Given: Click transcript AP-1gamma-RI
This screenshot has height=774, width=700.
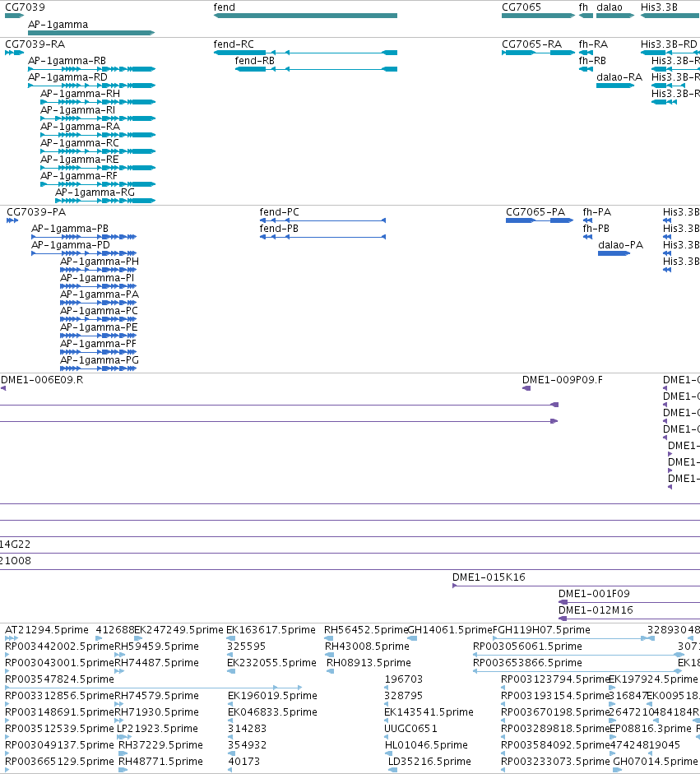Looking at the screenshot, I should pyautogui.click(x=98, y=118).
